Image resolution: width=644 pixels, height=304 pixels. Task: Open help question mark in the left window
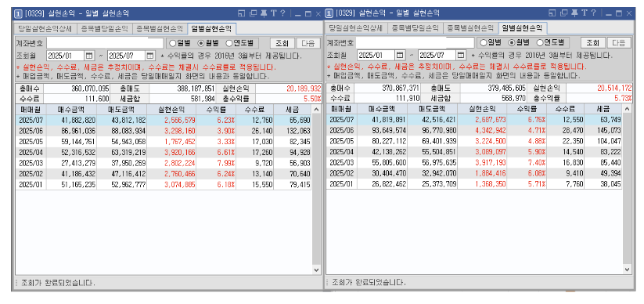click(x=282, y=13)
